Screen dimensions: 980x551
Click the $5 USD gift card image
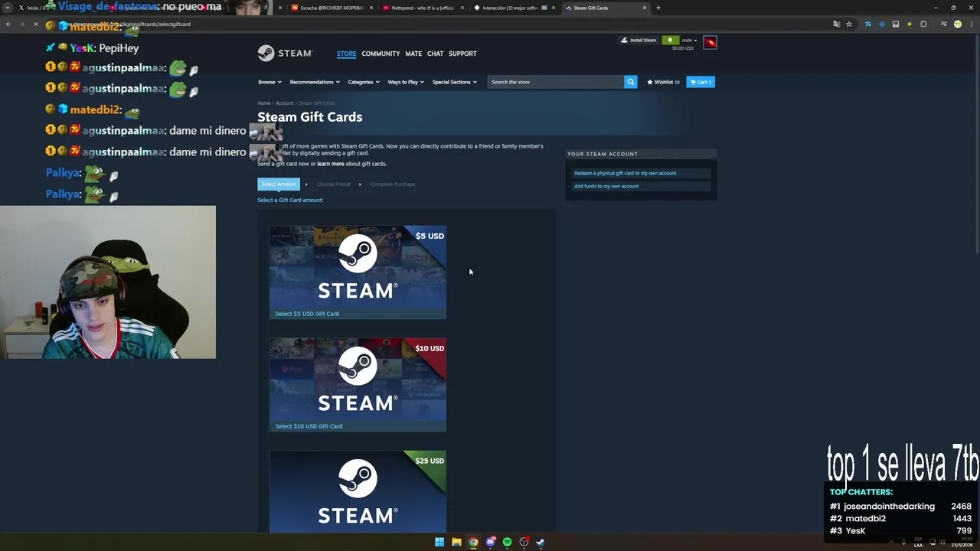pos(358,267)
